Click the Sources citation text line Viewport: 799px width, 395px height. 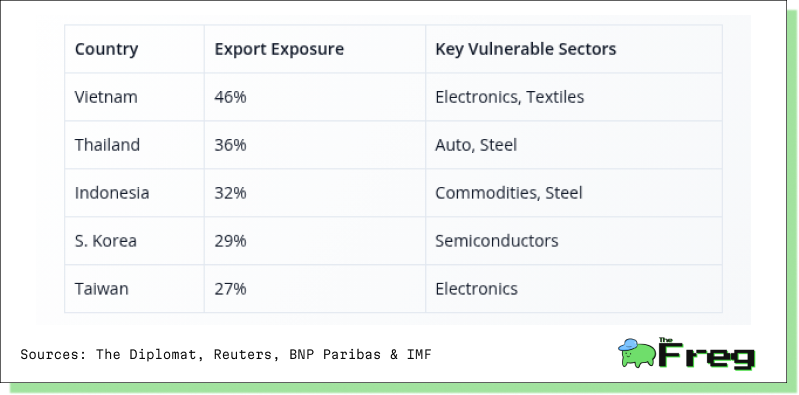pyautogui.click(x=226, y=354)
